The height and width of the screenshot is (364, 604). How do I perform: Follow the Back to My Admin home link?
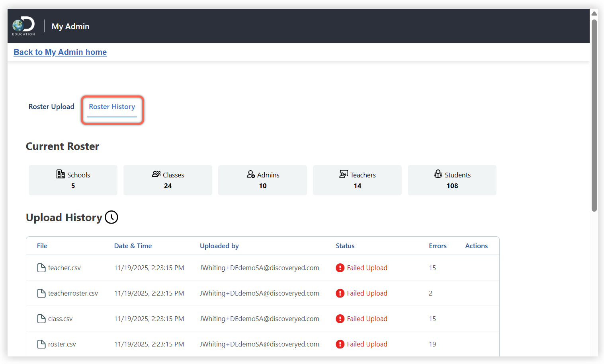pyautogui.click(x=60, y=52)
